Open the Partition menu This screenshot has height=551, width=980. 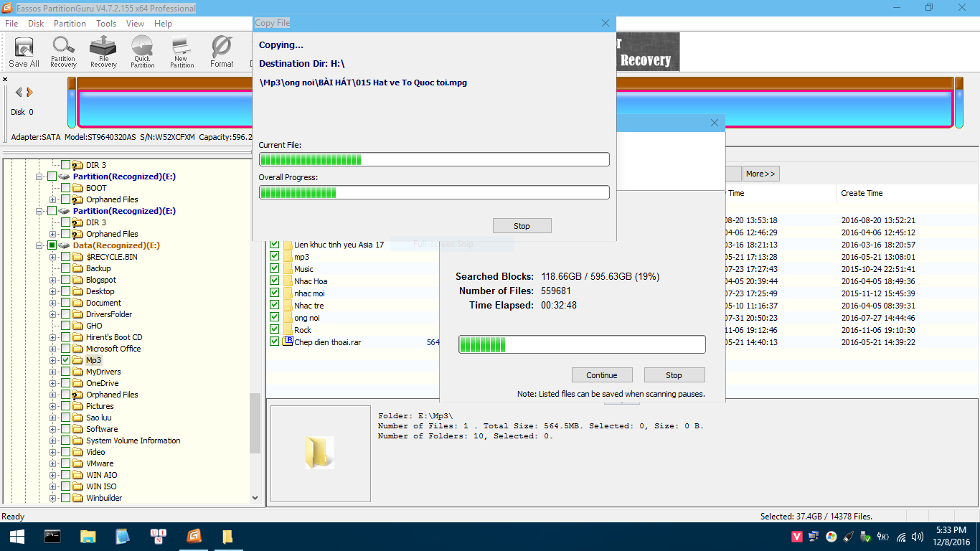pyautogui.click(x=70, y=24)
